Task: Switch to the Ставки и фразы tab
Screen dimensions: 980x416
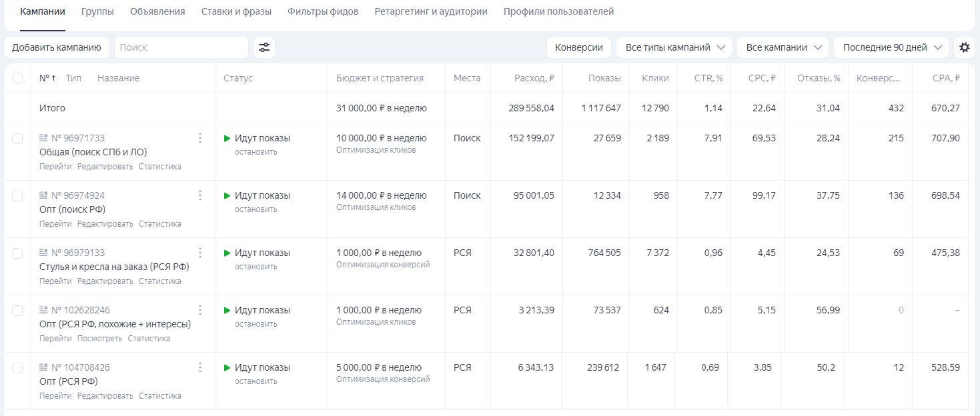Action: click(x=236, y=11)
